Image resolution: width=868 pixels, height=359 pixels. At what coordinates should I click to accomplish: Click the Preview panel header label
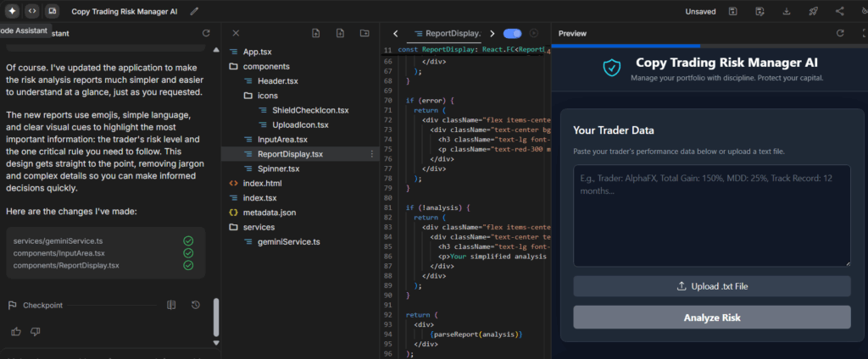(x=572, y=34)
